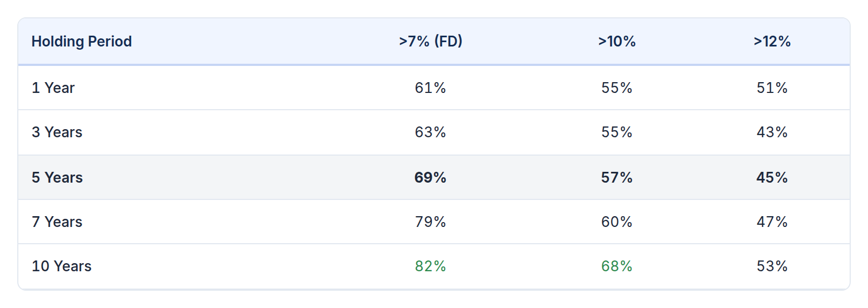
Task: Click the 51% value in 1 Year row
Action: point(772,88)
